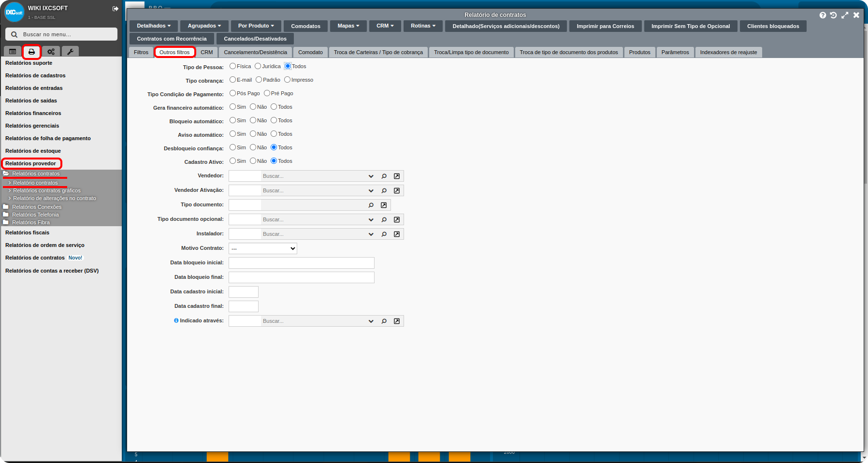Open the external link icon for Vendedor
Viewport: 868px width, 463px height.
pos(397,176)
